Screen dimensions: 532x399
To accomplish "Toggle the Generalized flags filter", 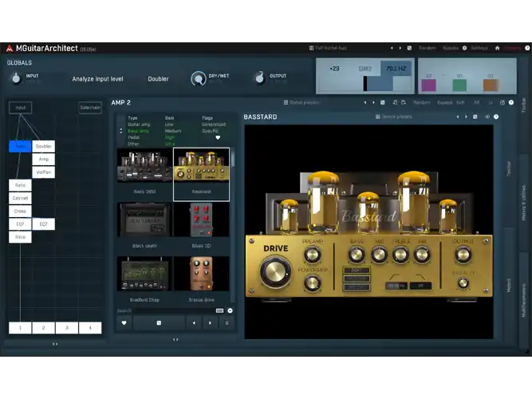I will [214, 124].
